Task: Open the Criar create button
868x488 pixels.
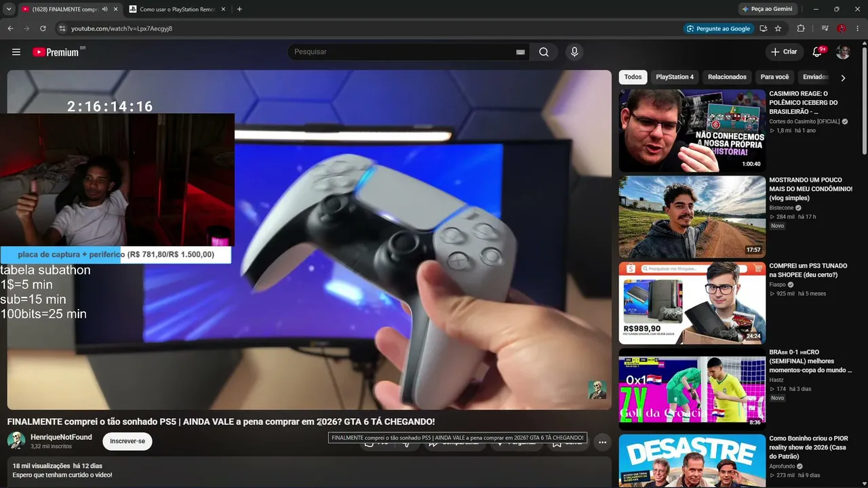Action: tap(784, 52)
